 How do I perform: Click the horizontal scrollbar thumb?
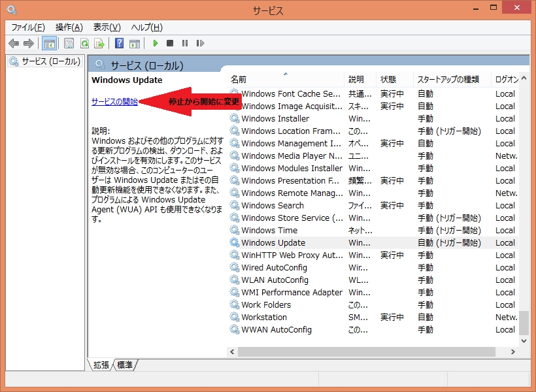[x=367, y=351]
